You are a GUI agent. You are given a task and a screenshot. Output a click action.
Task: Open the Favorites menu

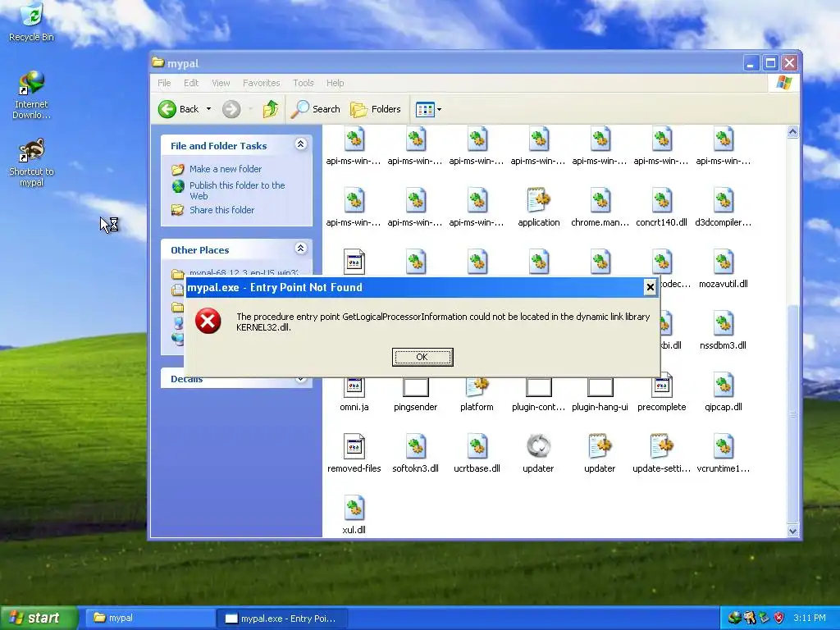coord(262,83)
